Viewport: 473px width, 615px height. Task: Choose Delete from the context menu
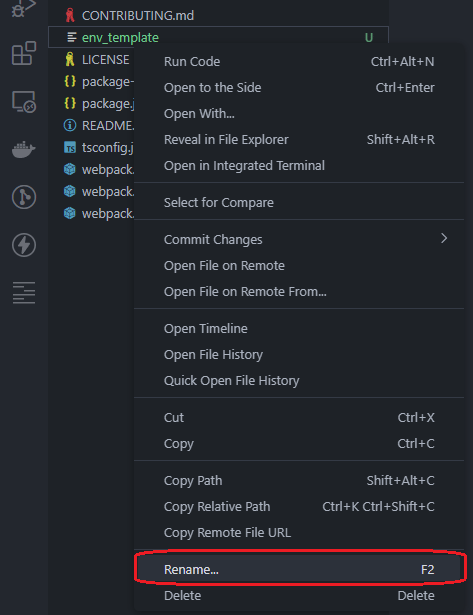(x=299, y=595)
